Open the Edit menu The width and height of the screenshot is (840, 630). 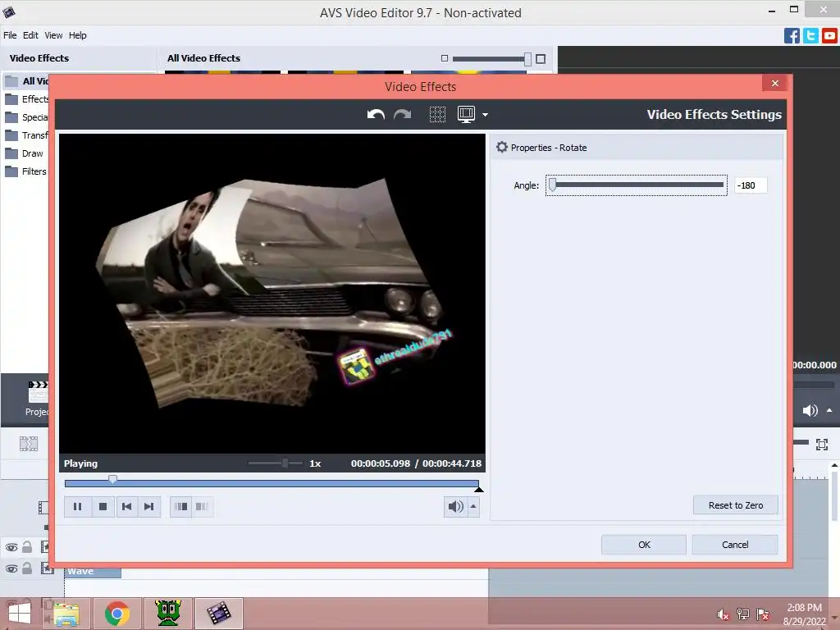[x=30, y=35]
